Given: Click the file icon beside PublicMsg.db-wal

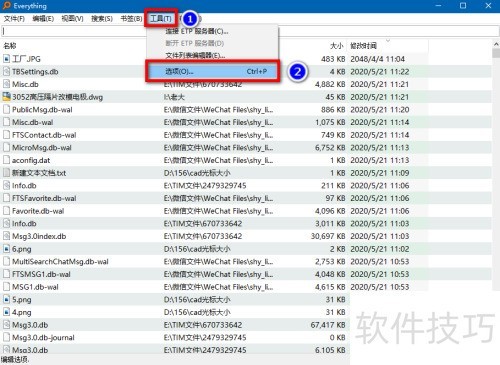Looking at the screenshot, I should 6,110.
